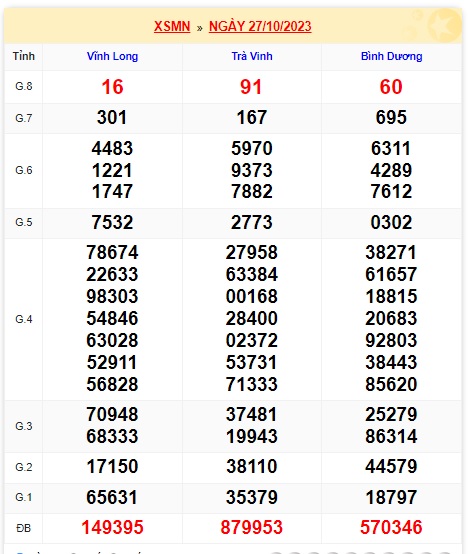This screenshot has height=554, width=470.
Task: Select the G.1 number 65631
Action: (x=112, y=497)
